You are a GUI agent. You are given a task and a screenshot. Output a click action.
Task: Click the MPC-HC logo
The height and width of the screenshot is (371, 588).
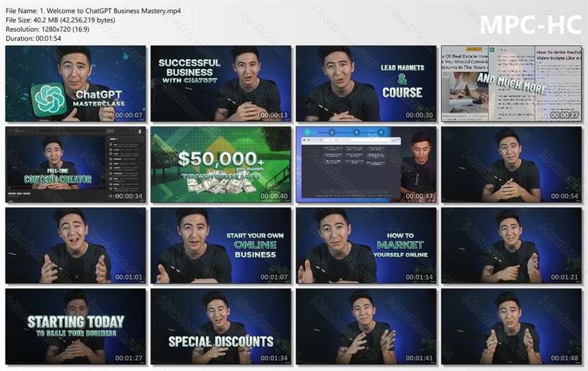[x=531, y=25]
